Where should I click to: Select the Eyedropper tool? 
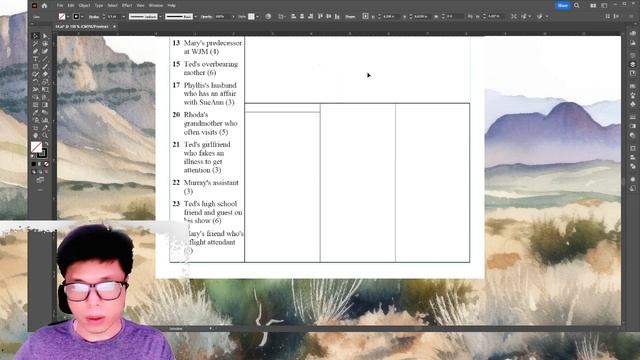pos(36,112)
